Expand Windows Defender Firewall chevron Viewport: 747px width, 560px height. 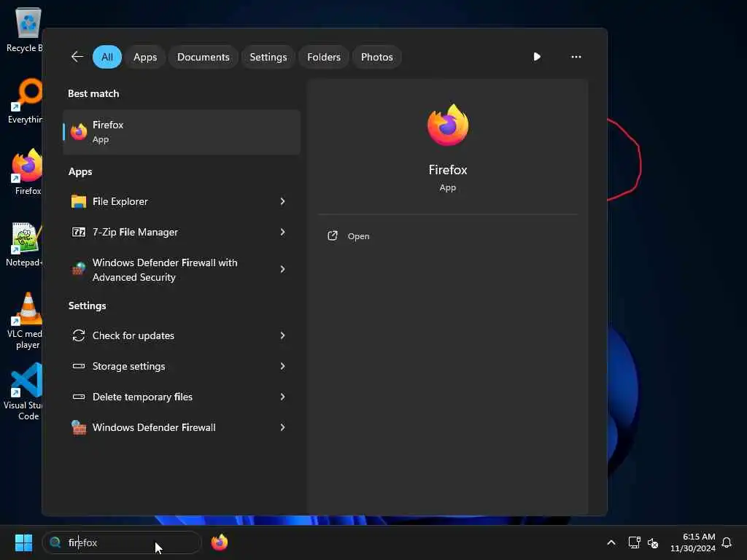coord(282,427)
